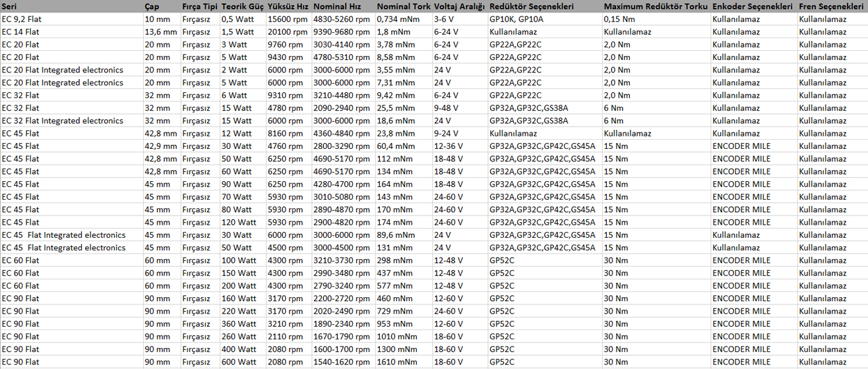Screen dimensions: 868x369
Task: Select the '953 mNm' torque cell
Action: pyautogui.click(x=404, y=324)
